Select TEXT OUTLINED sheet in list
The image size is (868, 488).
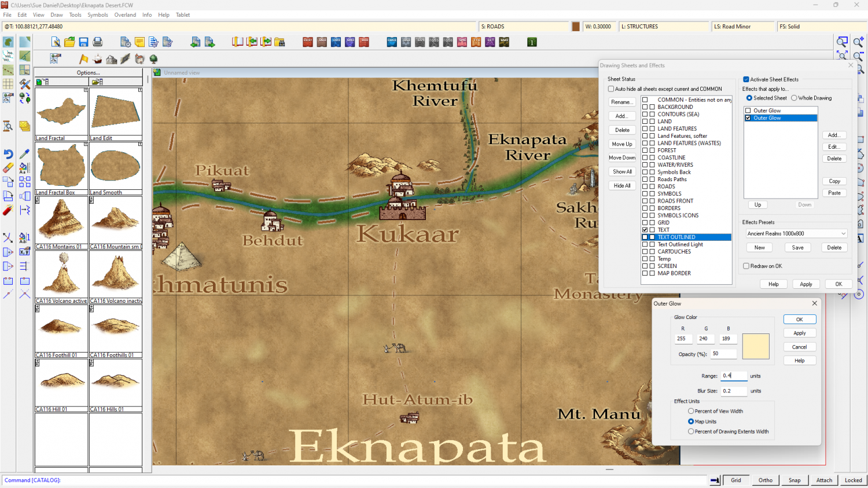tap(686, 237)
